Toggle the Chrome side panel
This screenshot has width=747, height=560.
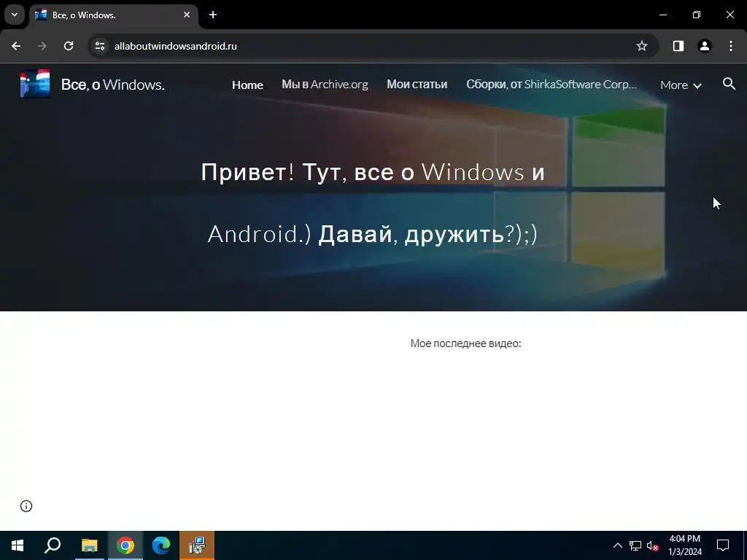pyautogui.click(x=678, y=46)
